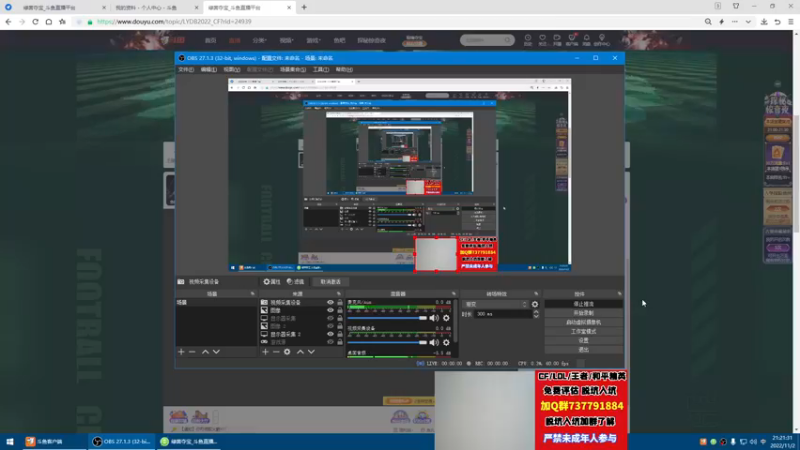Open a new browser tab

click(304, 7)
